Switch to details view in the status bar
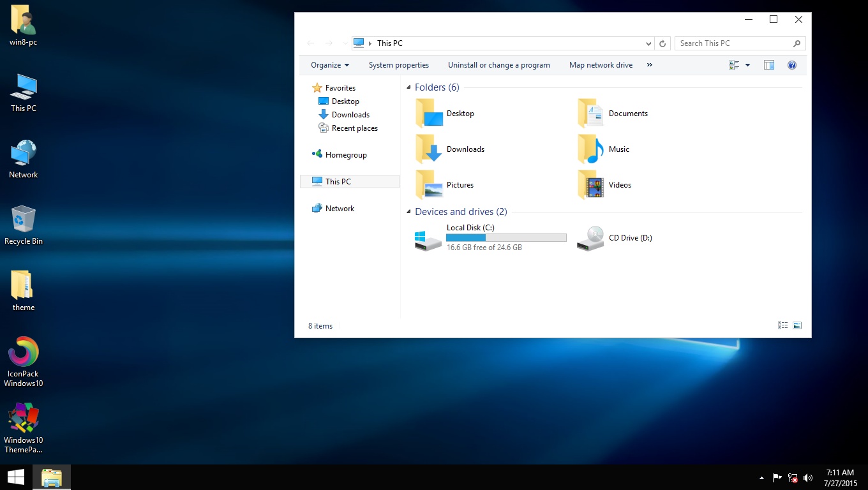The image size is (868, 490). tap(782, 325)
